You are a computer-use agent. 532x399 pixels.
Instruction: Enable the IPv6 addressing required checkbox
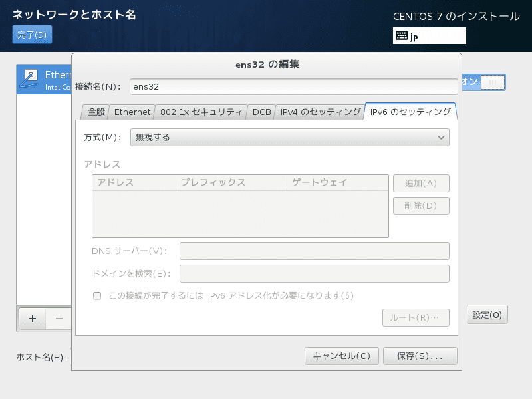coord(97,296)
